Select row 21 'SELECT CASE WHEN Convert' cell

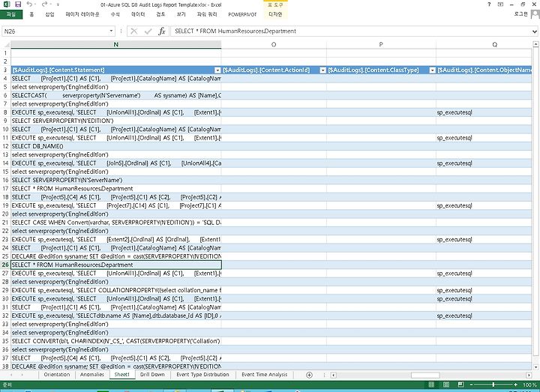point(116,223)
